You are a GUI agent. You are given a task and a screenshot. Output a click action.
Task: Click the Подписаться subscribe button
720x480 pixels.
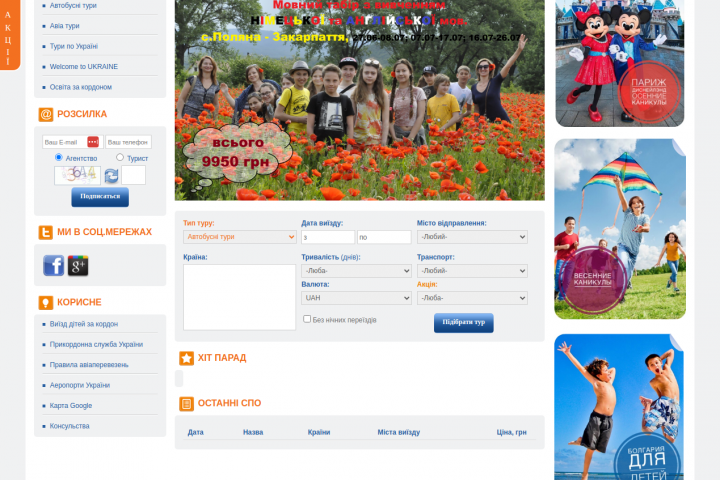click(x=100, y=197)
